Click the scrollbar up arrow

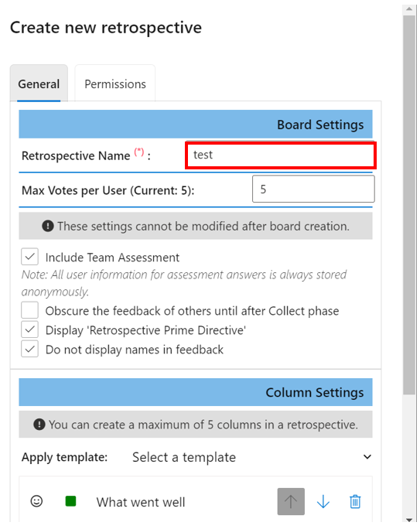click(x=409, y=9)
